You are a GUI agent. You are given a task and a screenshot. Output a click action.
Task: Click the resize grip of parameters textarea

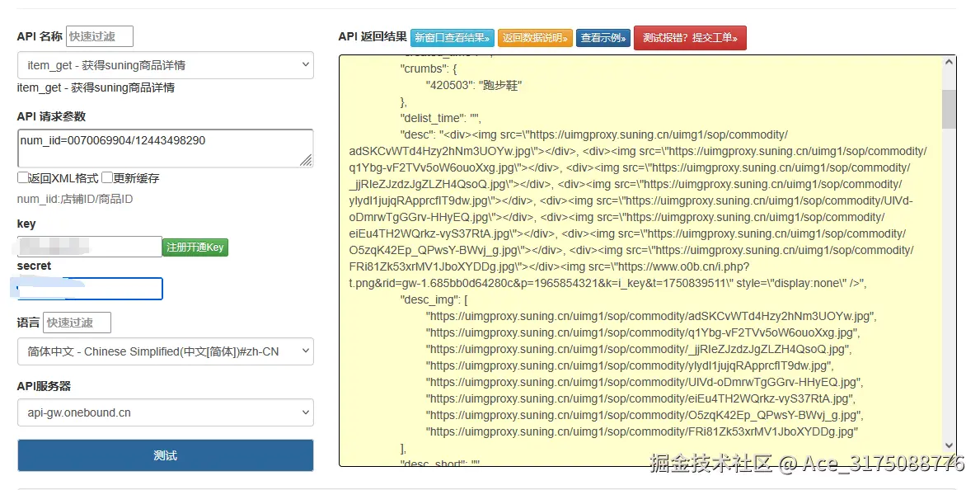(x=307, y=161)
